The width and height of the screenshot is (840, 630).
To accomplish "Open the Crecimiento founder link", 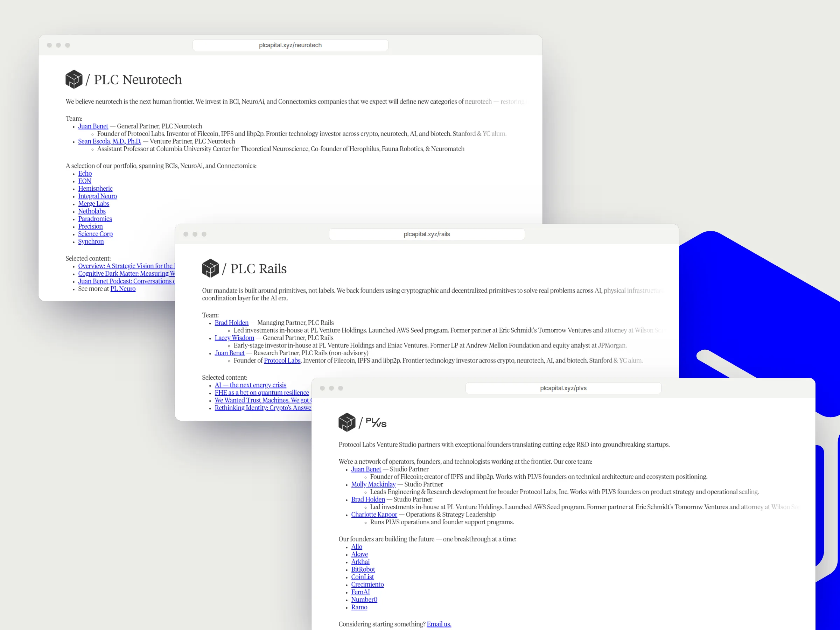I will 367,585.
